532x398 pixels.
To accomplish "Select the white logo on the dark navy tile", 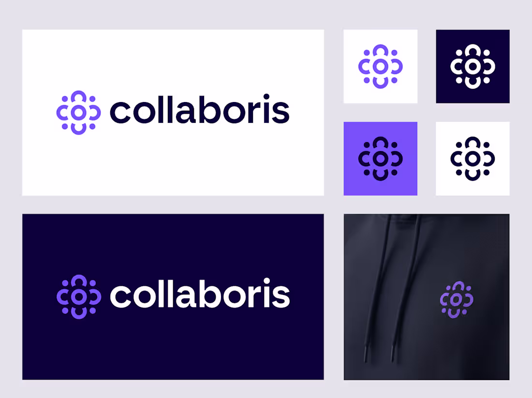I will pyautogui.click(x=473, y=67).
